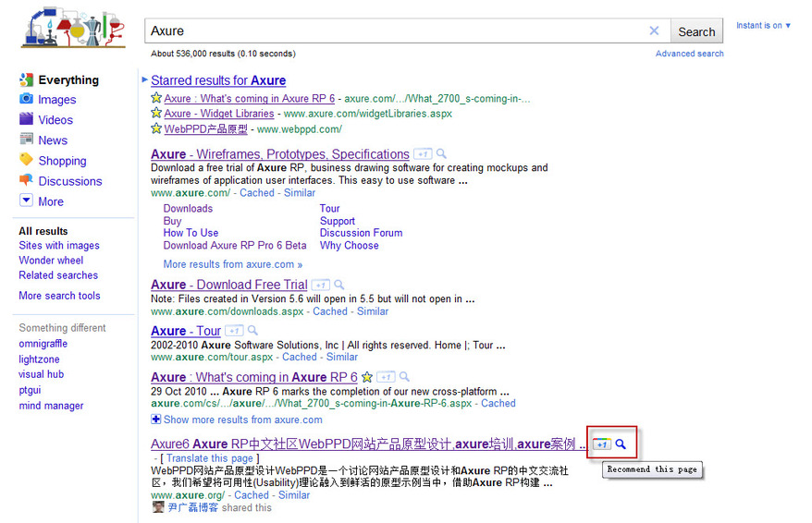Preview Download Free Trial with magnifier icon

pyautogui.click(x=339, y=285)
